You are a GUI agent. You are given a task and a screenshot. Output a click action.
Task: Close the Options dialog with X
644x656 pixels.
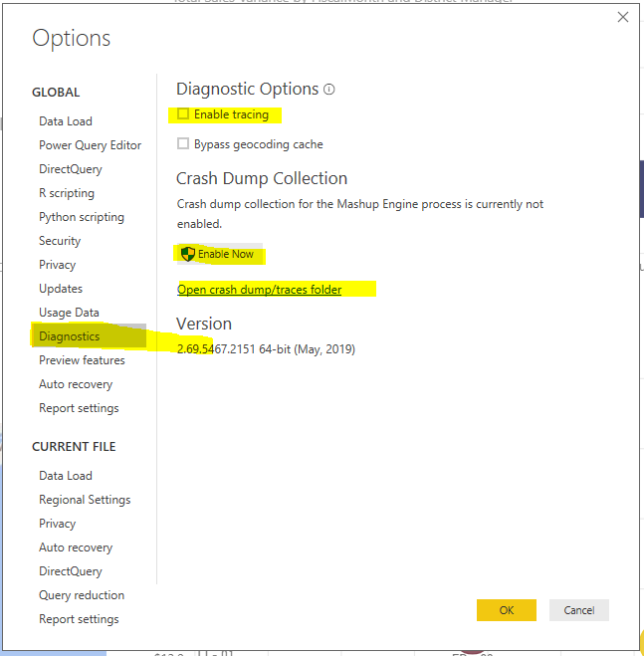[x=623, y=17]
